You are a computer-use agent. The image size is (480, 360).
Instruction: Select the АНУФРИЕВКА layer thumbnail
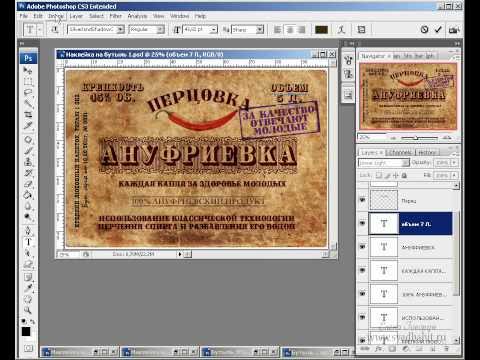[384, 247]
